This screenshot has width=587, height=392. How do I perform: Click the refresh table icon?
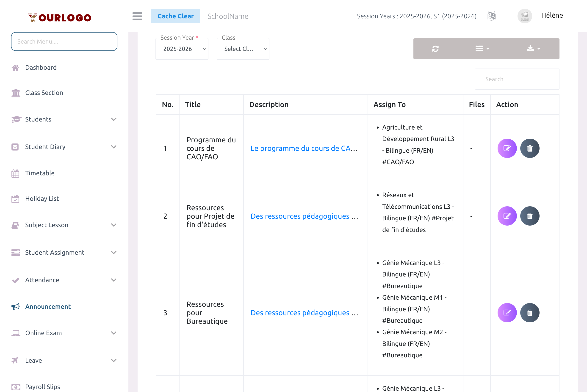pos(435,49)
